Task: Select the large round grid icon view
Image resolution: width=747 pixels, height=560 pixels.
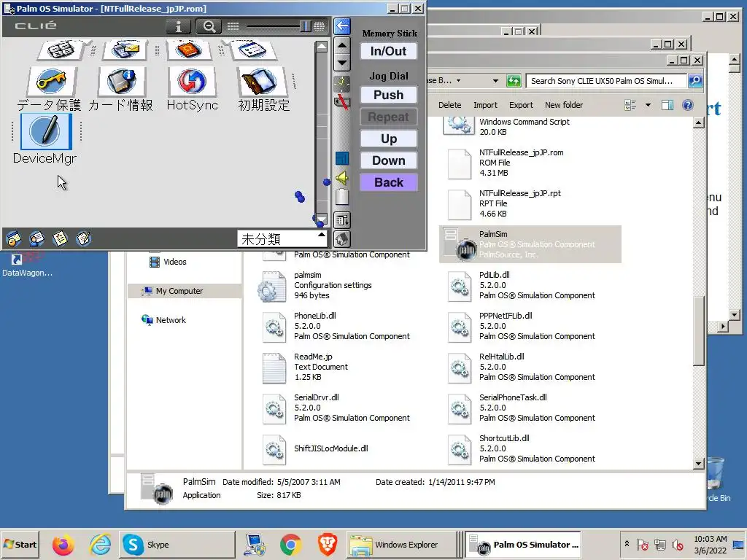Action: point(320,27)
